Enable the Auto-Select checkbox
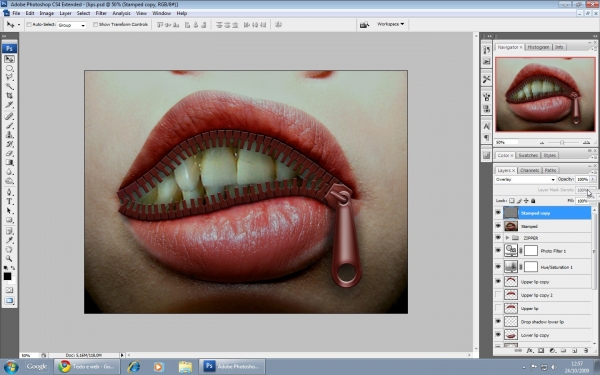The image size is (600, 375). [x=29, y=24]
